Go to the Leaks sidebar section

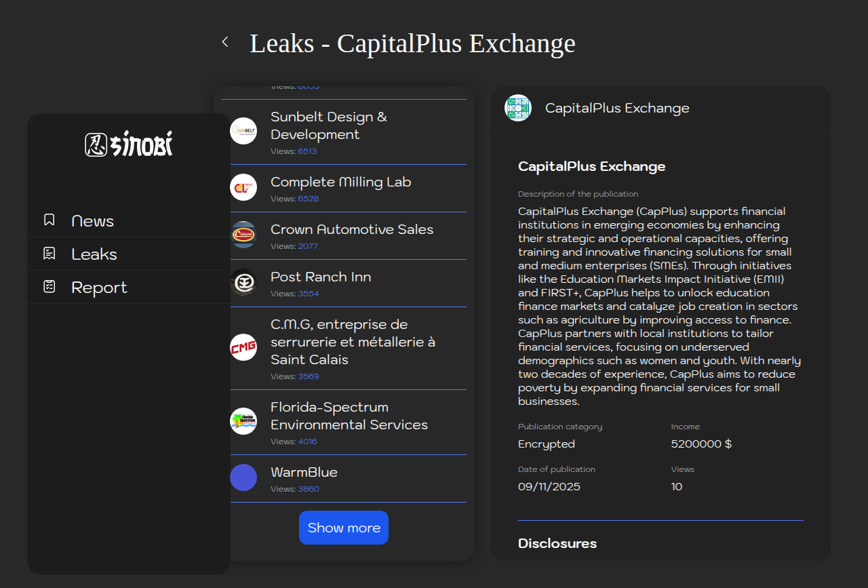94,254
